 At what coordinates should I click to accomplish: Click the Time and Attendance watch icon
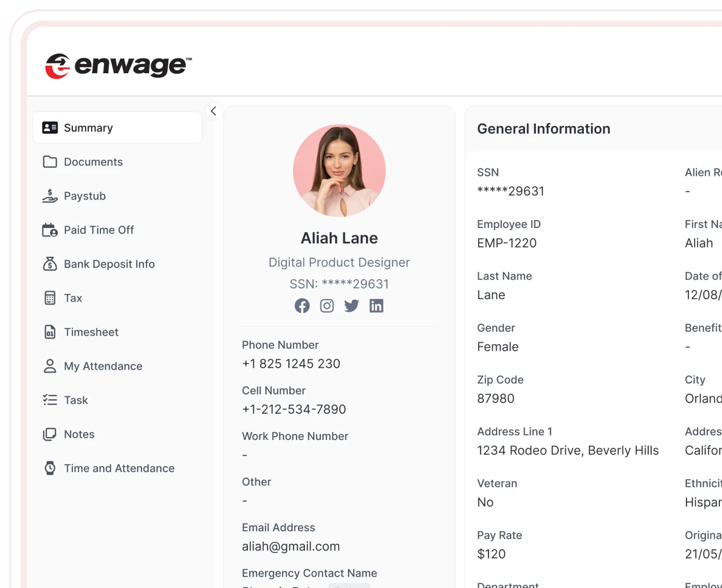pos(50,468)
